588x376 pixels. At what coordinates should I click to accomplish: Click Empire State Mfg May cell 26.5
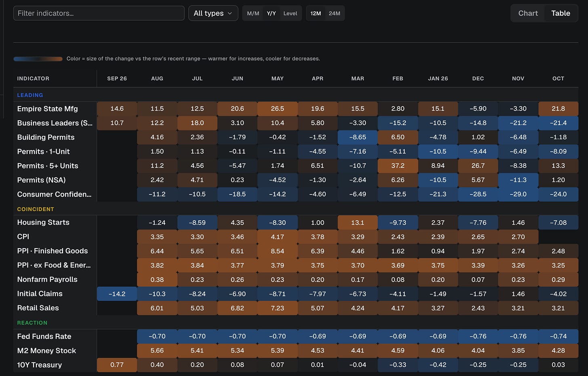tap(277, 109)
